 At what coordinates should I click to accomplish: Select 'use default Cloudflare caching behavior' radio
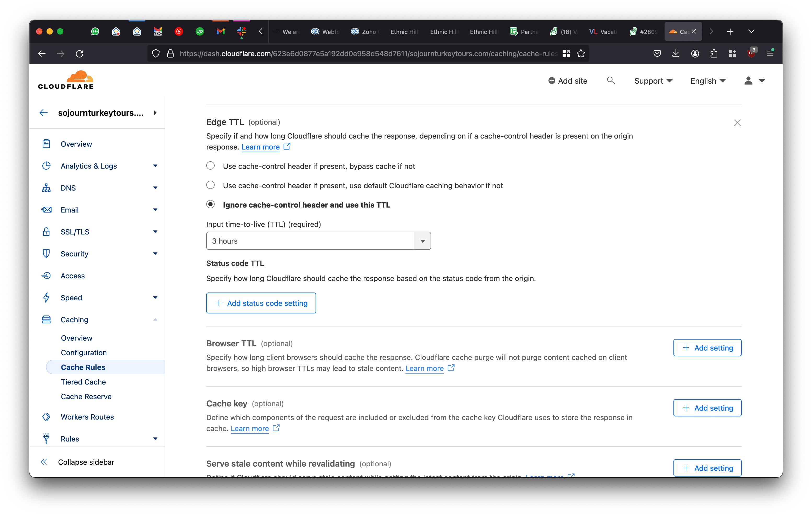coord(210,185)
